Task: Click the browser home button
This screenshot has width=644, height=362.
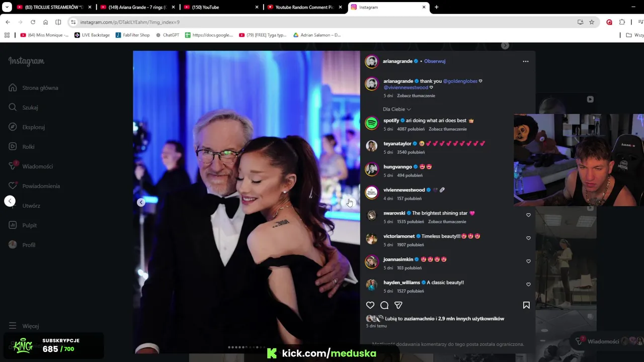Action: click(x=45, y=22)
